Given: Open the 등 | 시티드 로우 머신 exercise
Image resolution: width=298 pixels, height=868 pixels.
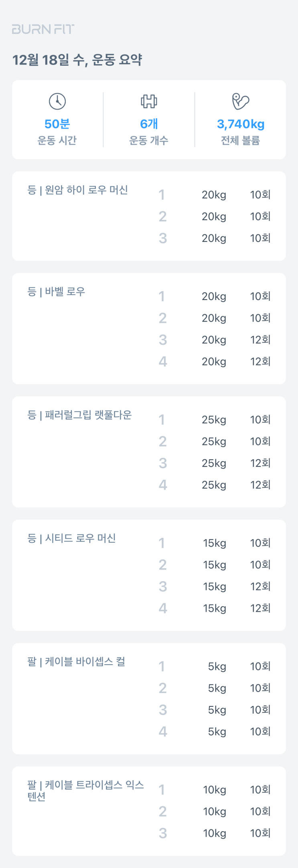Looking at the screenshot, I should pyautogui.click(x=71, y=538).
